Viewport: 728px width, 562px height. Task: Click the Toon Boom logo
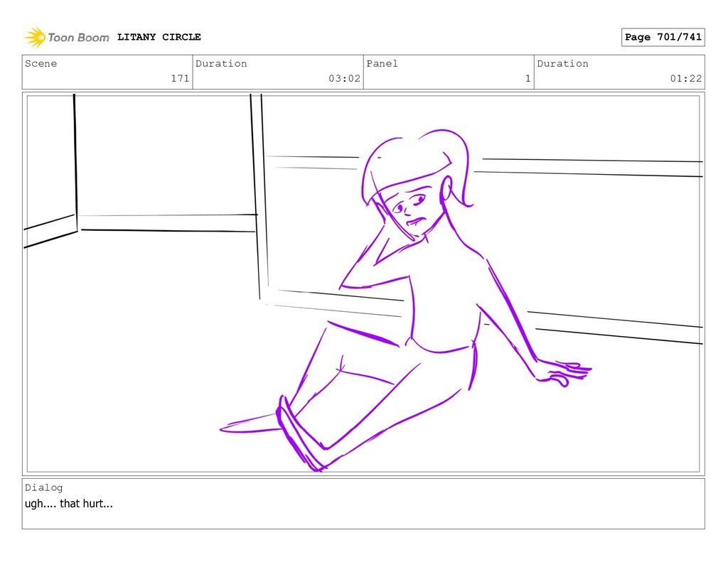[67, 37]
